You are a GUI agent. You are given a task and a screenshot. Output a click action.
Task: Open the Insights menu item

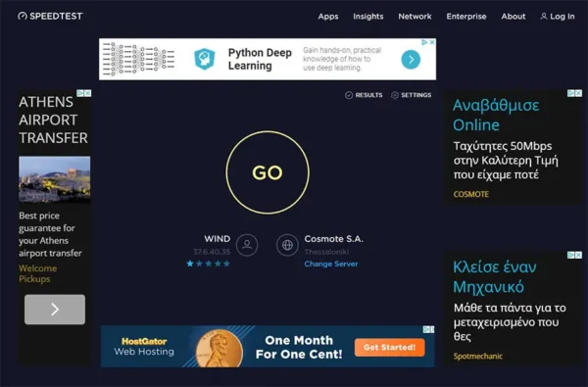[x=368, y=17]
